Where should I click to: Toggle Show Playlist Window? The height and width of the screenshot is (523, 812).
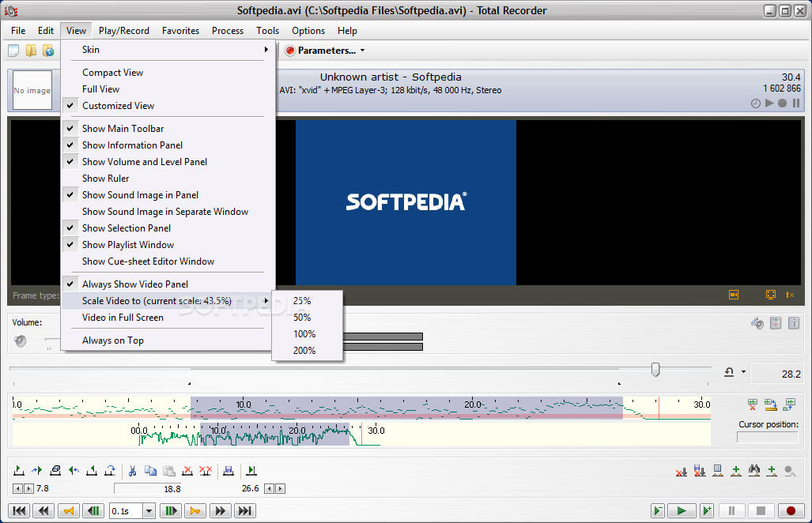pos(168,245)
